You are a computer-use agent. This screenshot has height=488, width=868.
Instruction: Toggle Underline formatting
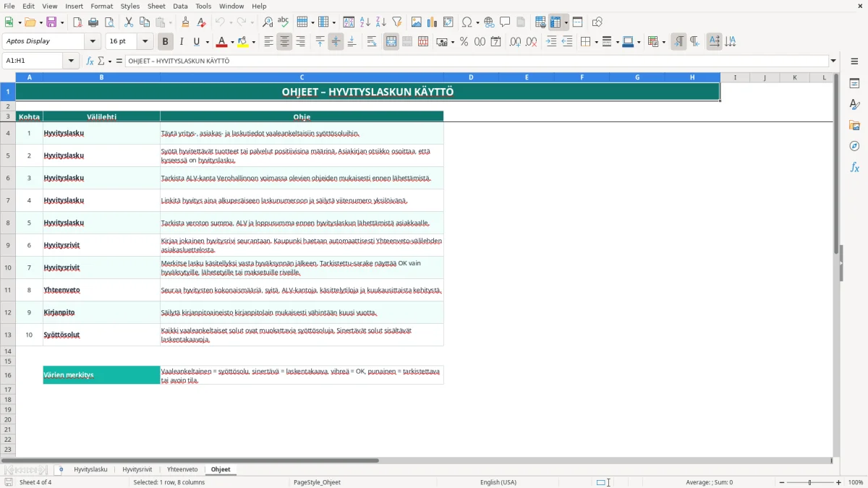tap(197, 42)
